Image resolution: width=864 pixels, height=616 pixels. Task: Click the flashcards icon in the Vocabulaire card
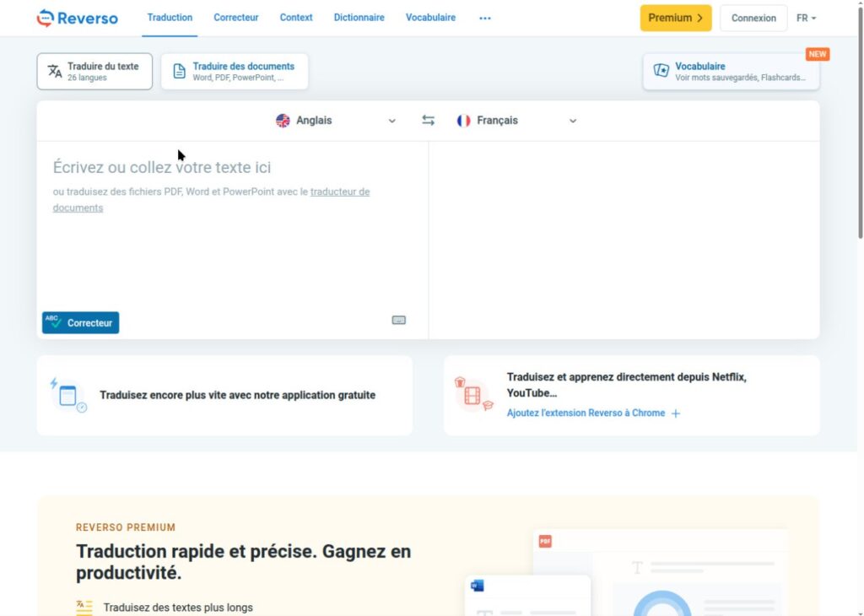(x=661, y=71)
